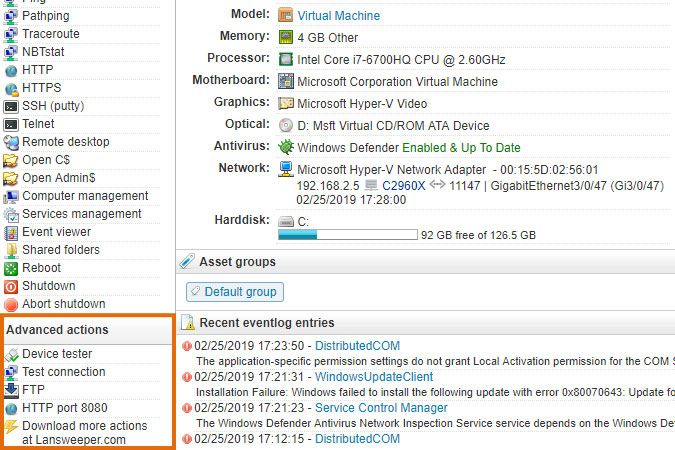Click the FTP download icon
This screenshot has width=675, height=450.
[11, 390]
